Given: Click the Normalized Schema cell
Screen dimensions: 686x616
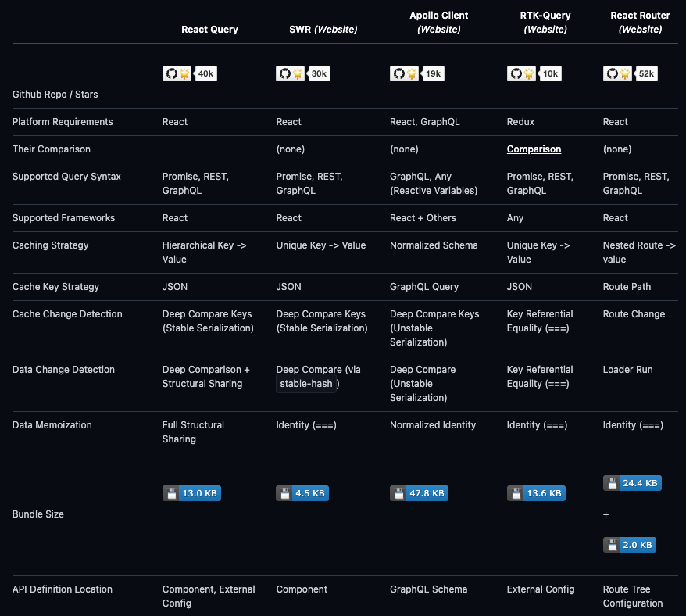Looking at the screenshot, I should tap(434, 245).
